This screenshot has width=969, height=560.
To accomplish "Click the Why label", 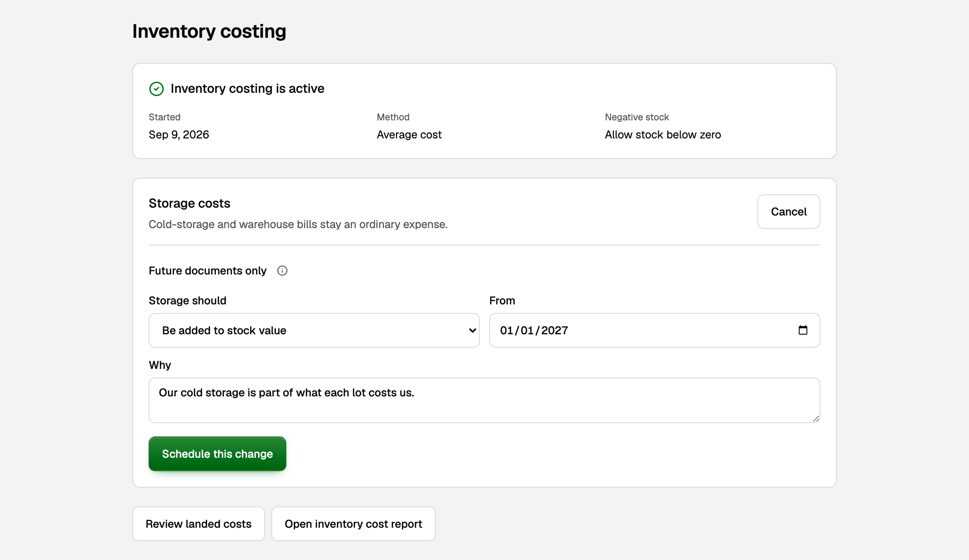I will point(160,365).
